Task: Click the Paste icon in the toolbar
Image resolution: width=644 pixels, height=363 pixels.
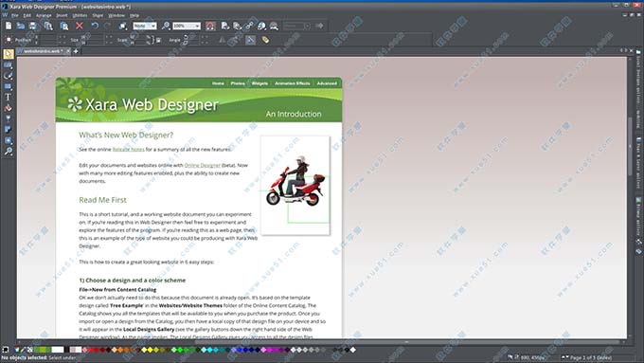Action: tap(64, 26)
